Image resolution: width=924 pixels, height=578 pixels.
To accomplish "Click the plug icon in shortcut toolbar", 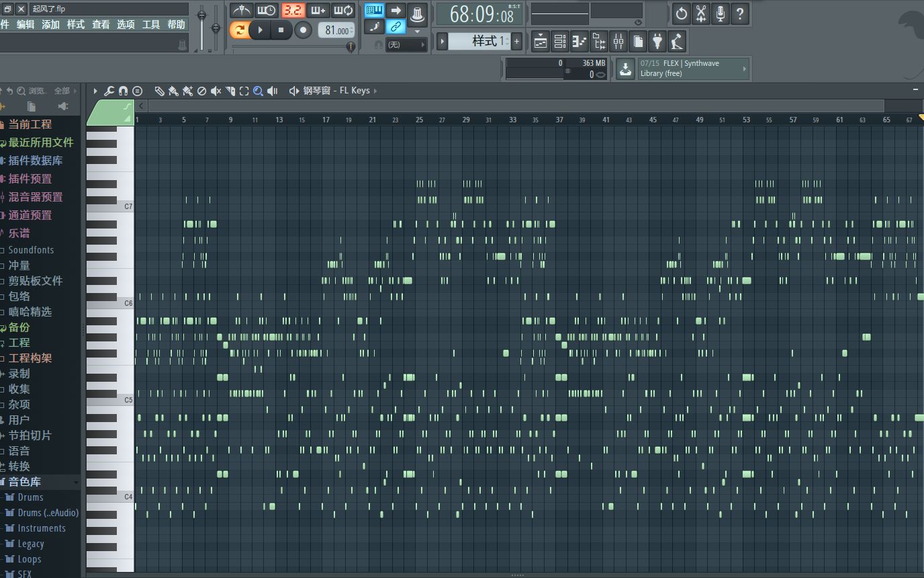I will 657,42.
